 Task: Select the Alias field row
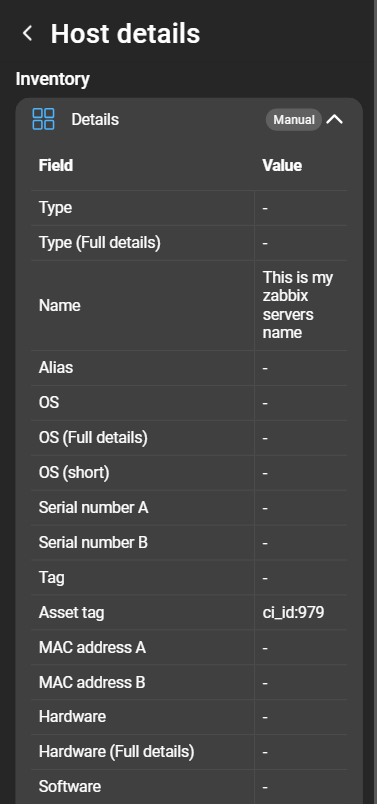pos(189,368)
